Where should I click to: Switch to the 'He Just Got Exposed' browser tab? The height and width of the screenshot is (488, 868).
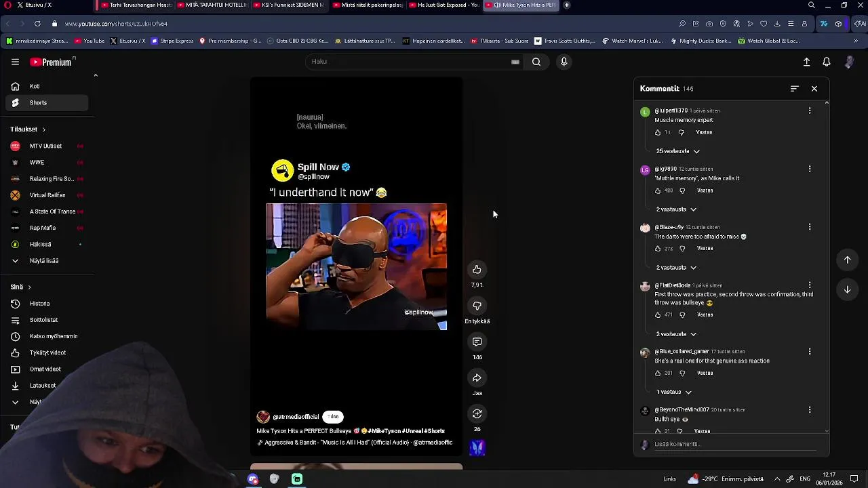444,5
